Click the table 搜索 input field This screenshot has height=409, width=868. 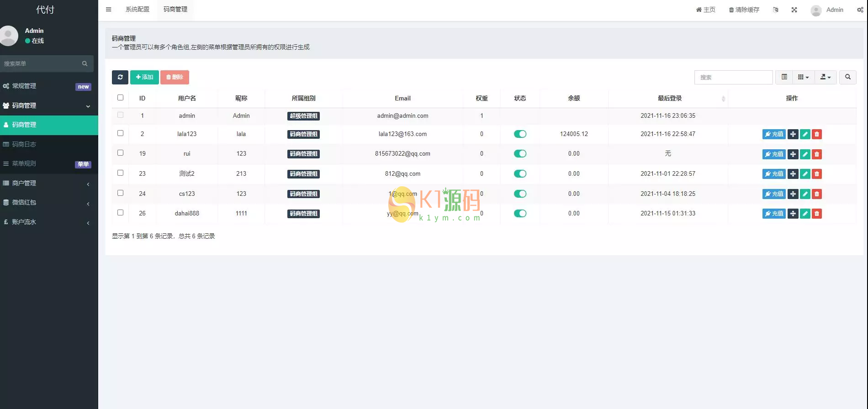(x=734, y=77)
